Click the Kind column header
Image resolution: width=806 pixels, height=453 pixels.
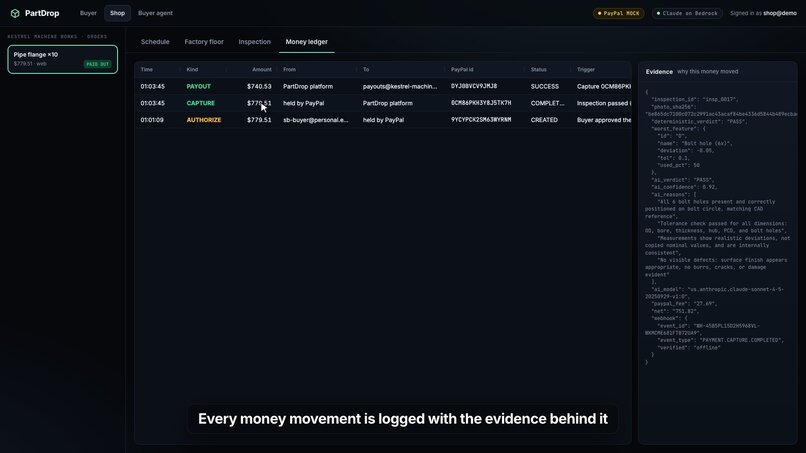tap(192, 69)
